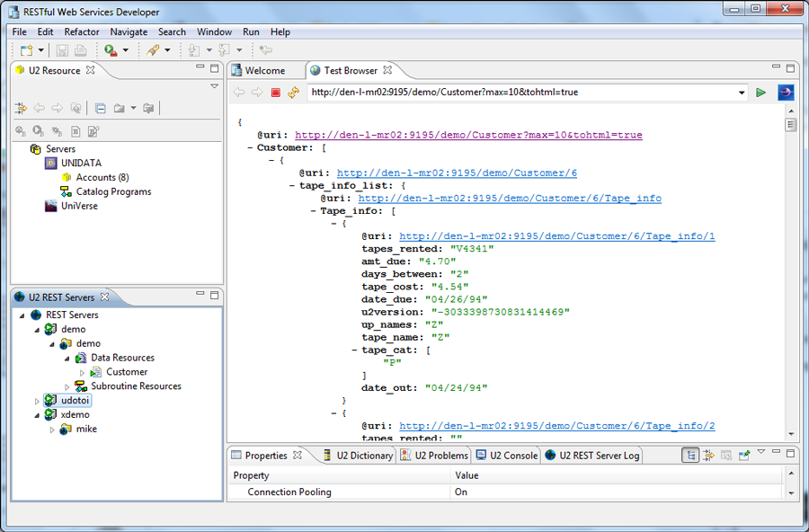Open U2 Resource view menu triangle
The image size is (809, 532).
coord(215,86)
